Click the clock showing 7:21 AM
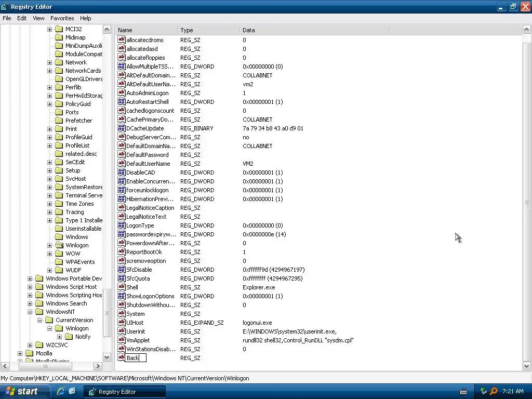Image resolution: width=532 pixels, height=399 pixels. click(x=513, y=391)
